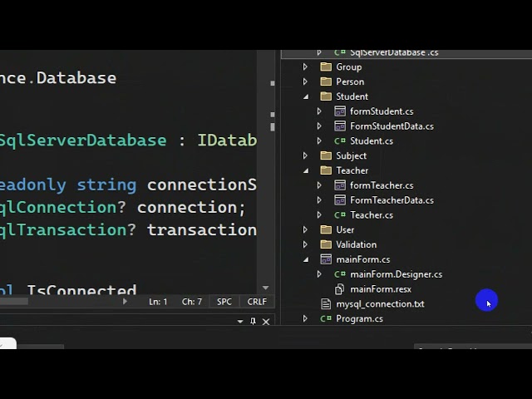Expand the mainForm.Designer.cs node

tap(319, 274)
